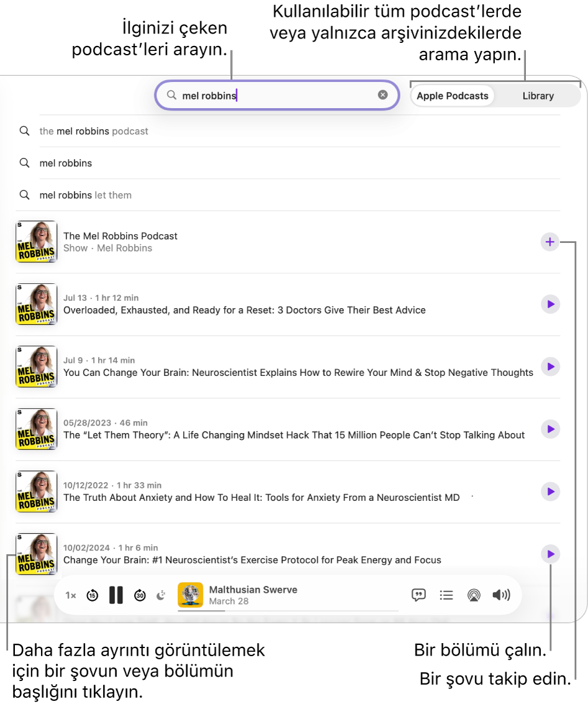Click the magnifying glass in the search field
Screen dimensions: 588x704
point(171,95)
